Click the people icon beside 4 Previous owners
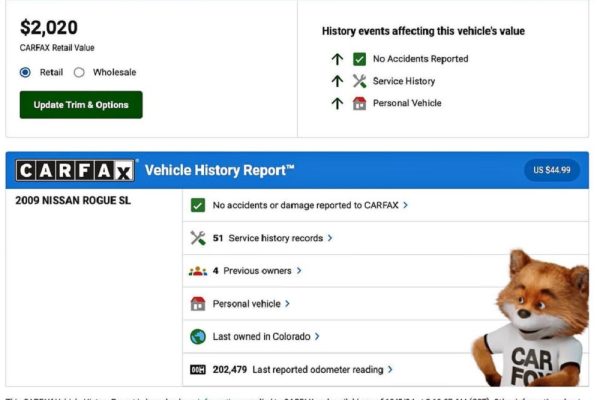This screenshot has width=600, height=400. (198, 271)
